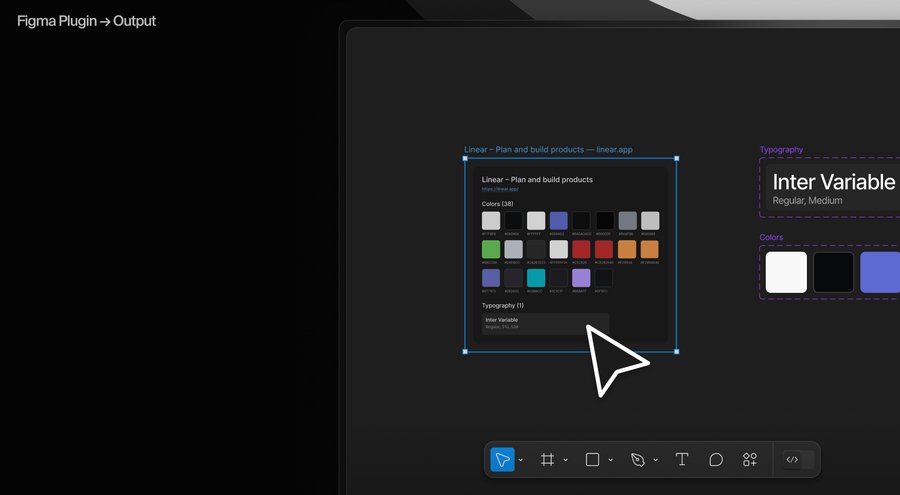Pick the right of the two orange swatches
The width and height of the screenshot is (900, 495).
click(650, 249)
